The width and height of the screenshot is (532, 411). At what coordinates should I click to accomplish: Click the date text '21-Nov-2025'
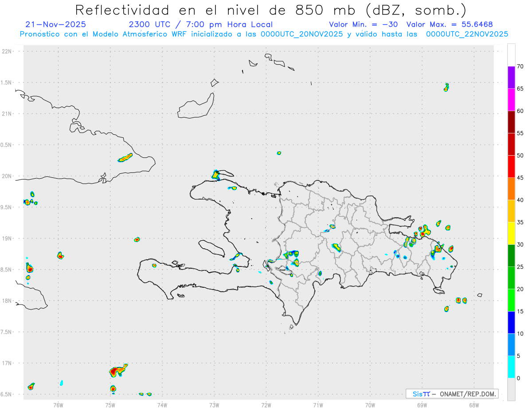(56, 24)
